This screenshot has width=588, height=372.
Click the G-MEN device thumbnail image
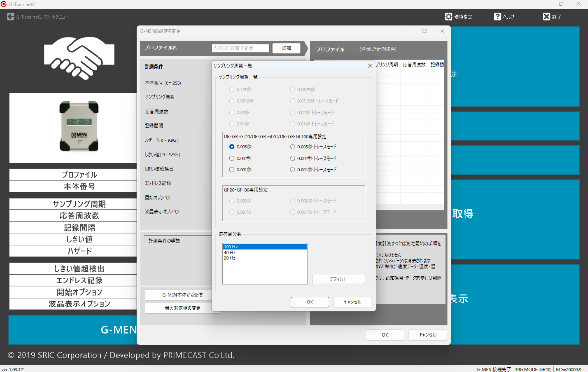tap(79, 127)
